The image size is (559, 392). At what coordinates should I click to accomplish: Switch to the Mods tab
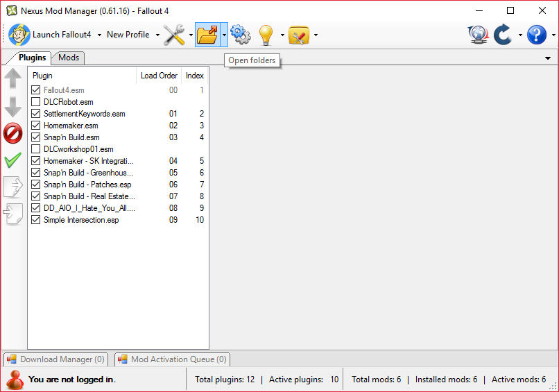[68, 58]
